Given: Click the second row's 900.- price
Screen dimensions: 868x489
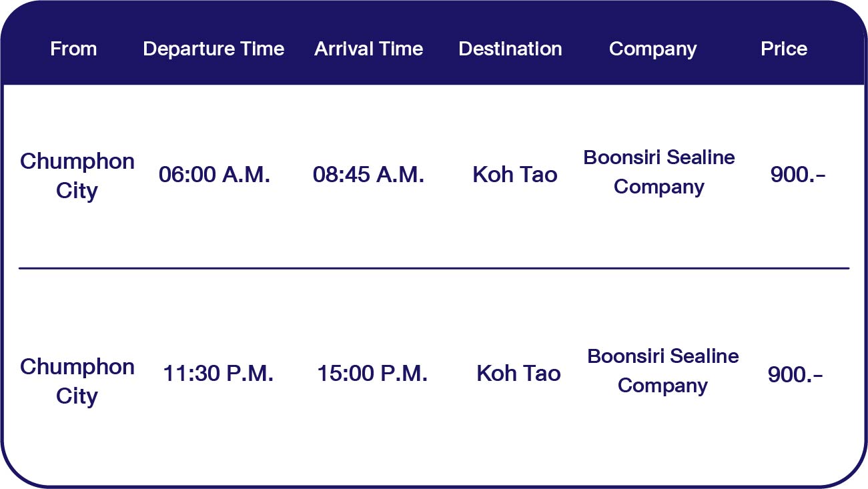Looking at the screenshot, I should tap(795, 375).
